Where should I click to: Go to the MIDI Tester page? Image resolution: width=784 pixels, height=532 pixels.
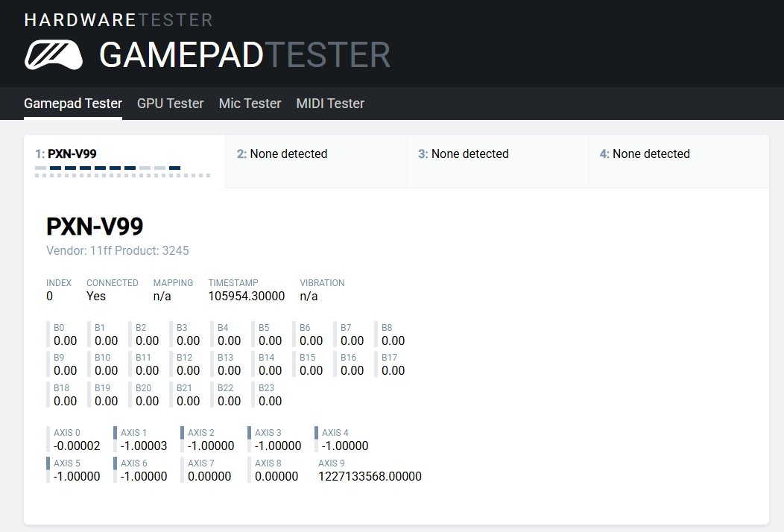[x=330, y=104]
